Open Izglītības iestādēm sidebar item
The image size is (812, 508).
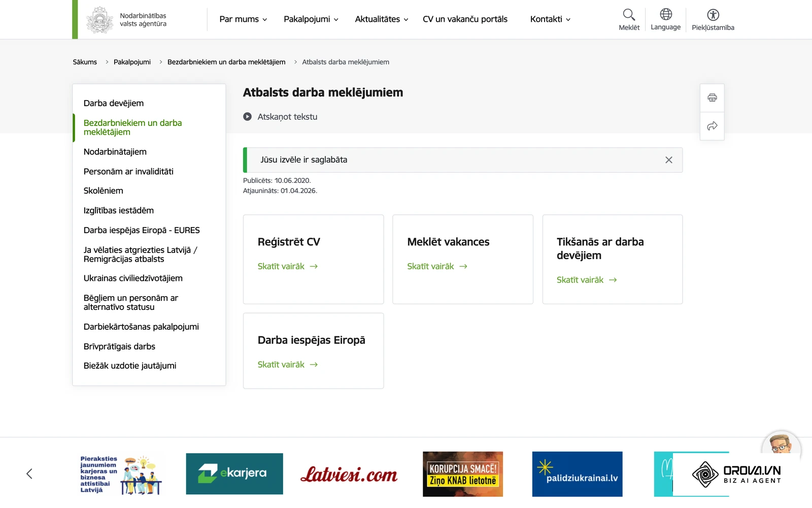[x=119, y=210]
